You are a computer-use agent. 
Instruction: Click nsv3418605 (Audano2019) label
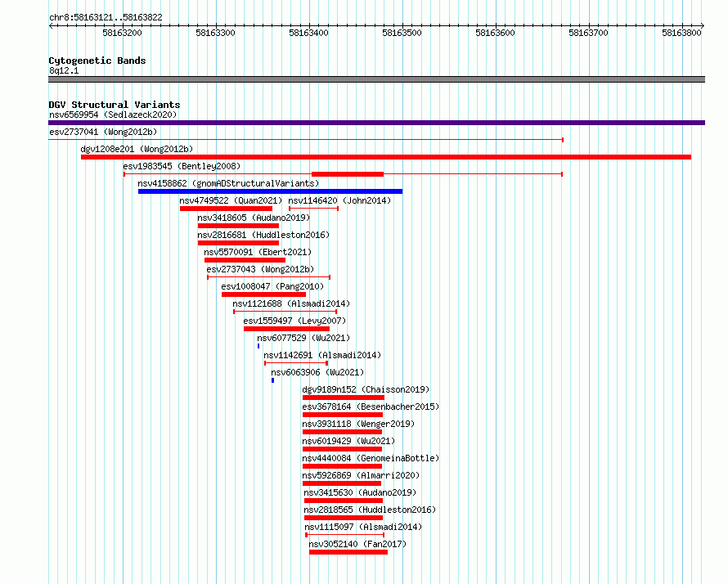coord(254,218)
